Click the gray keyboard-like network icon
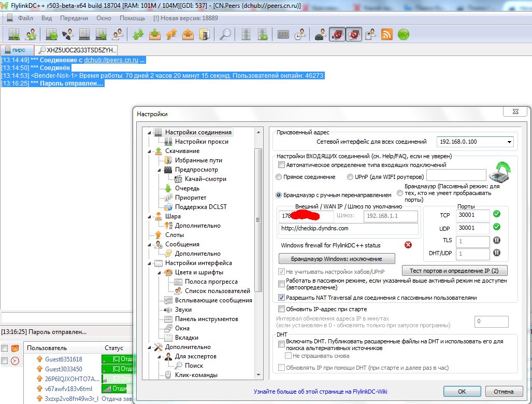This screenshot has height=404, width=532. [x=283, y=34]
